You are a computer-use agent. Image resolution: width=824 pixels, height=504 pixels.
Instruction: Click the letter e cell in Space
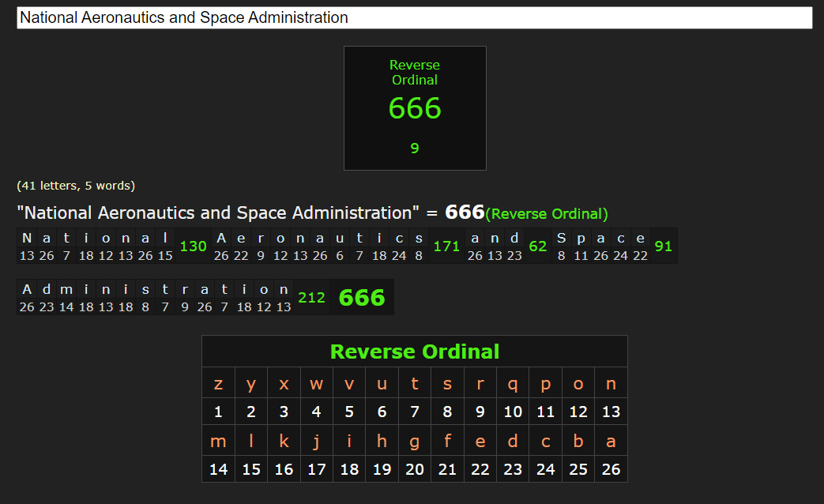click(640, 238)
